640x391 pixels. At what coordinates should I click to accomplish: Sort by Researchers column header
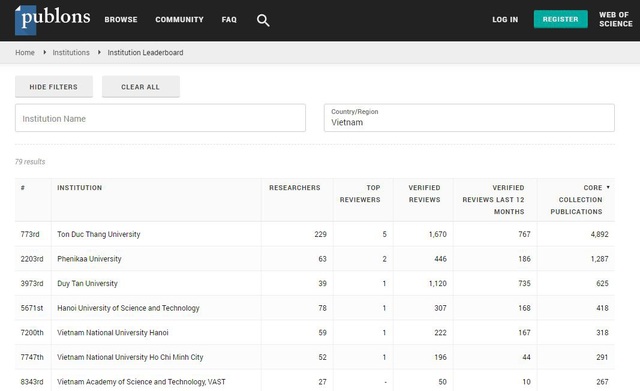click(295, 188)
